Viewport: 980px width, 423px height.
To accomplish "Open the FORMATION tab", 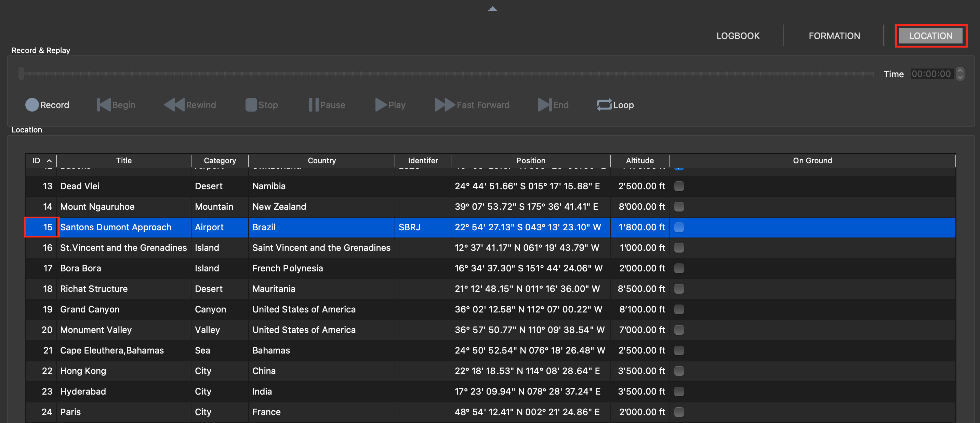I will coord(834,36).
